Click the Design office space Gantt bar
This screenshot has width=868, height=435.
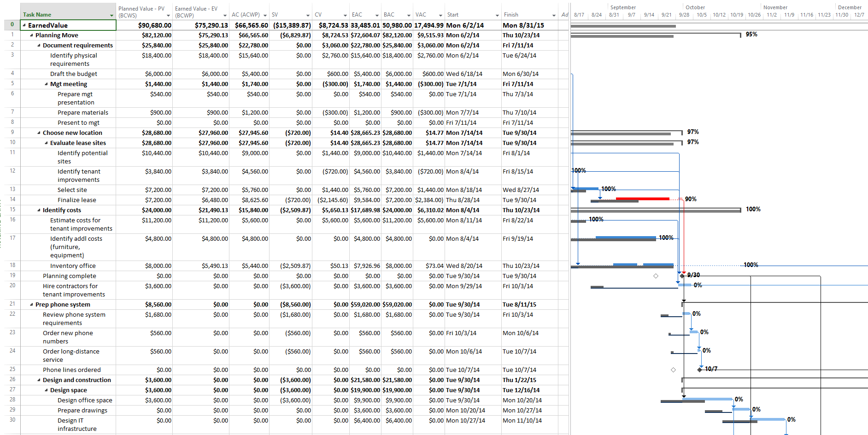(708, 399)
